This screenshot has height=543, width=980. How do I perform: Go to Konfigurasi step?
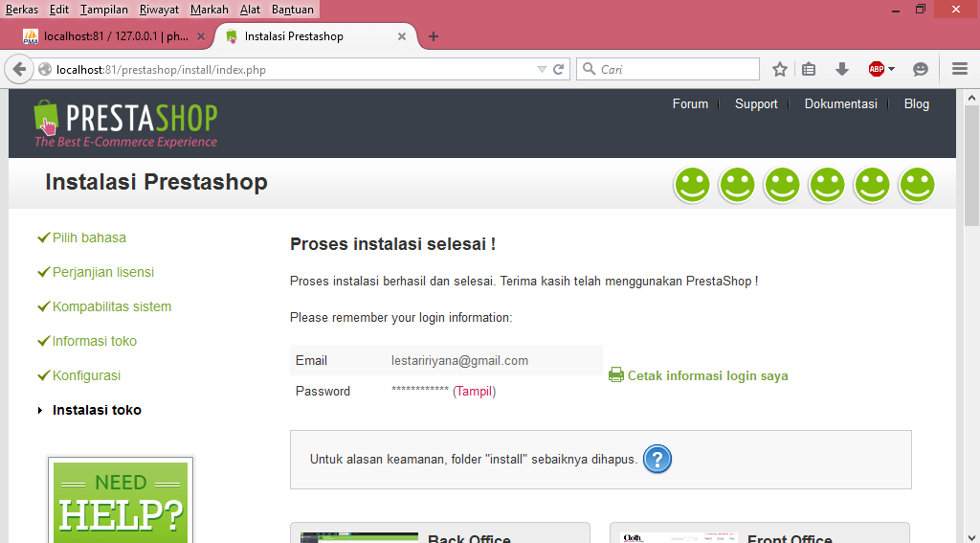coord(86,375)
